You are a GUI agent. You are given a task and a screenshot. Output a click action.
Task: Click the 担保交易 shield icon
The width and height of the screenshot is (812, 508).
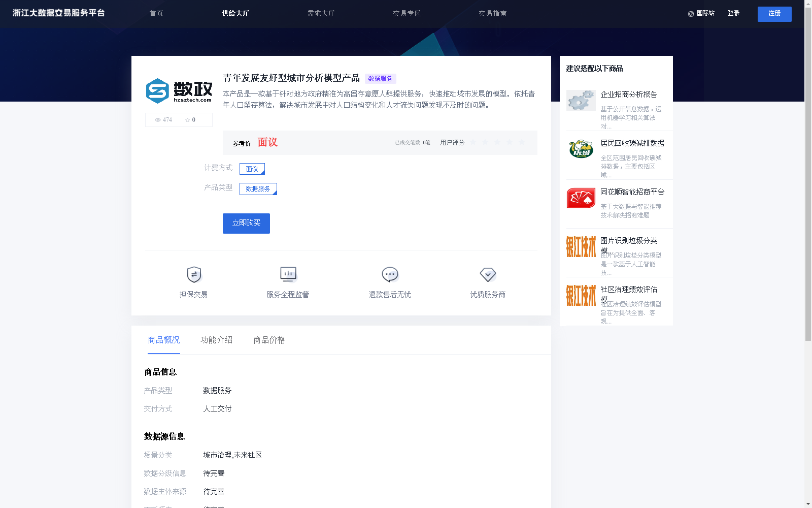point(194,275)
